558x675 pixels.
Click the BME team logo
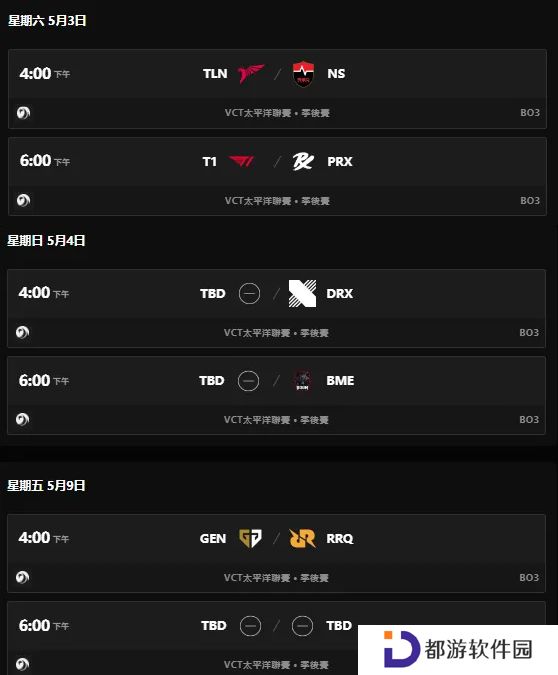click(x=302, y=381)
